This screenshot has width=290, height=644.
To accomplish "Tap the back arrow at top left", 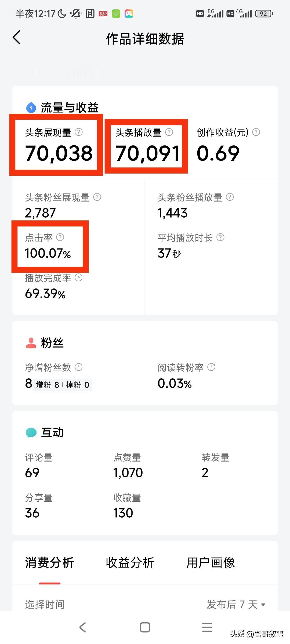I will [x=17, y=37].
